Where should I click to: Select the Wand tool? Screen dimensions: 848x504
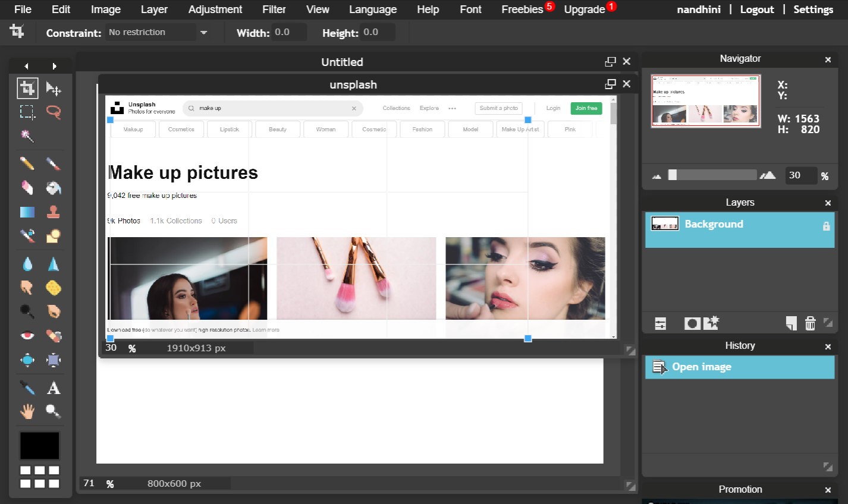click(x=27, y=136)
